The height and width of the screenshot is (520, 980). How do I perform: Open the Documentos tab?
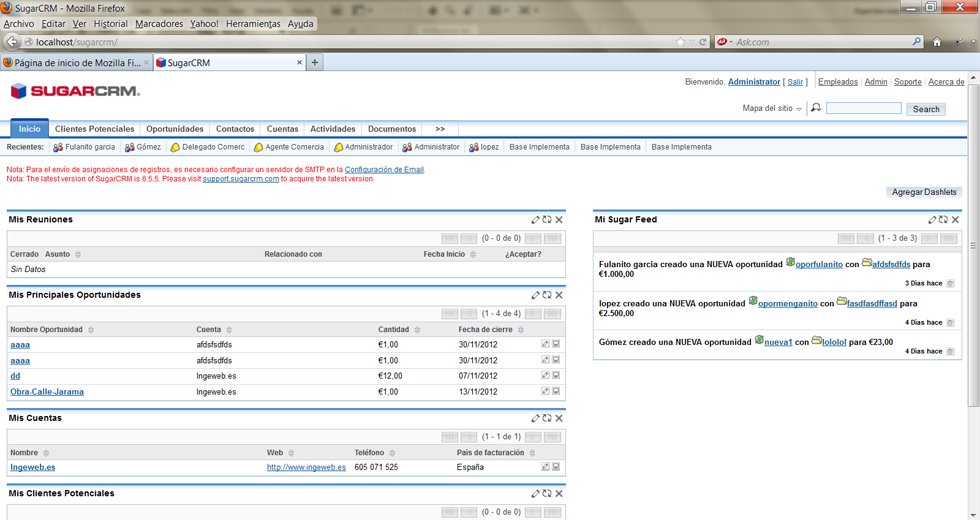(x=392, y=129)
